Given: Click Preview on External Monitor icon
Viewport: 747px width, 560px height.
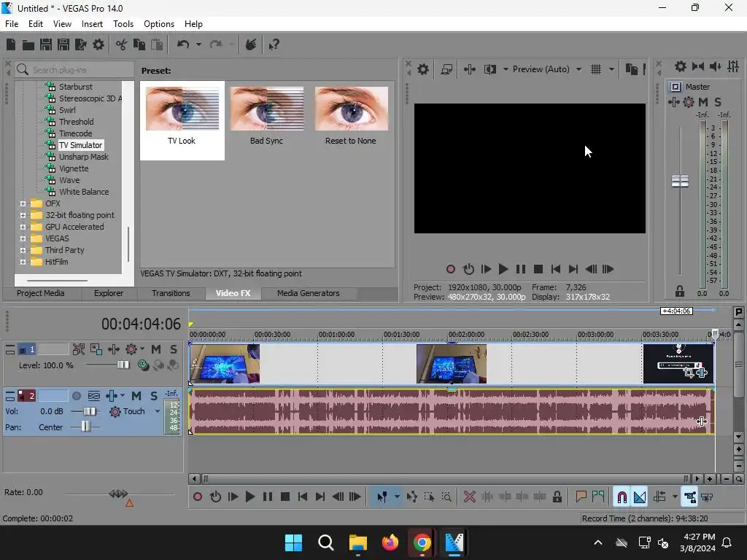Looking at the screenshot, I should coord(446,69).
